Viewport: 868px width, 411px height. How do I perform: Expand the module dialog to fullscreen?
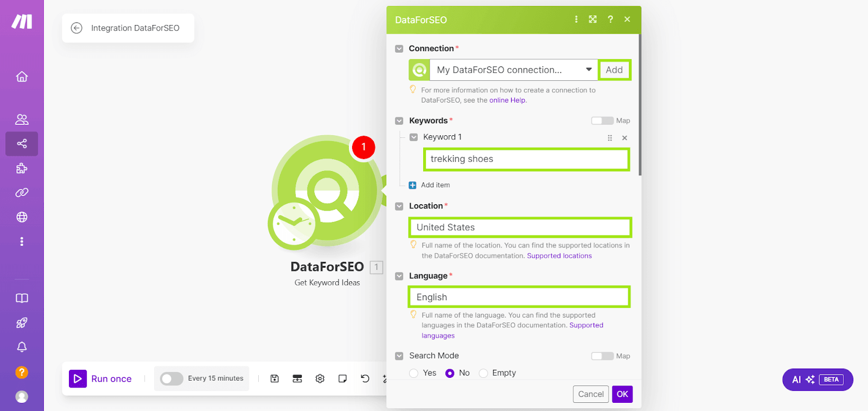tap(592, 20)
